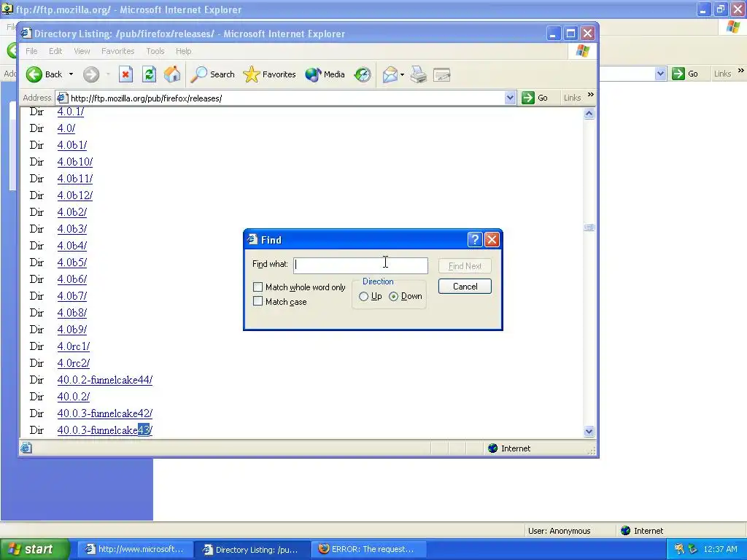Open the Favorites star button
This screenshot has width=747, height=560.
coord(270,74)
